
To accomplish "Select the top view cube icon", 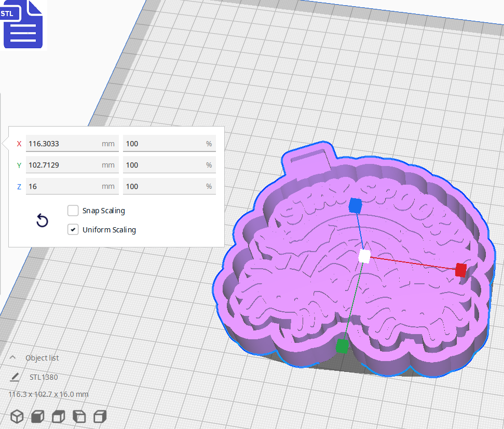I will (x=59, y=416).
